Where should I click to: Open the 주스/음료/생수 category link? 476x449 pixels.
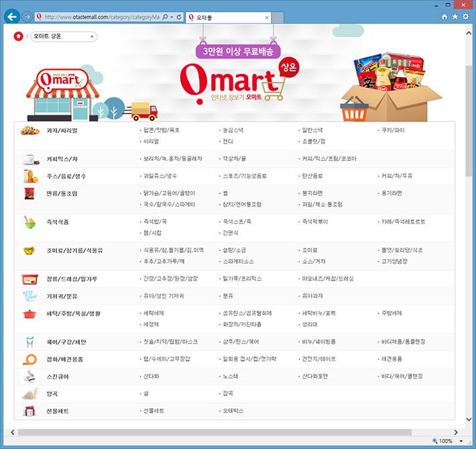66,177
